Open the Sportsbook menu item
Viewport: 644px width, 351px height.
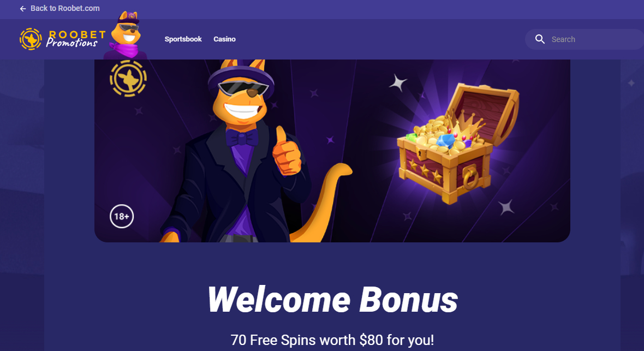coord(183,39)
